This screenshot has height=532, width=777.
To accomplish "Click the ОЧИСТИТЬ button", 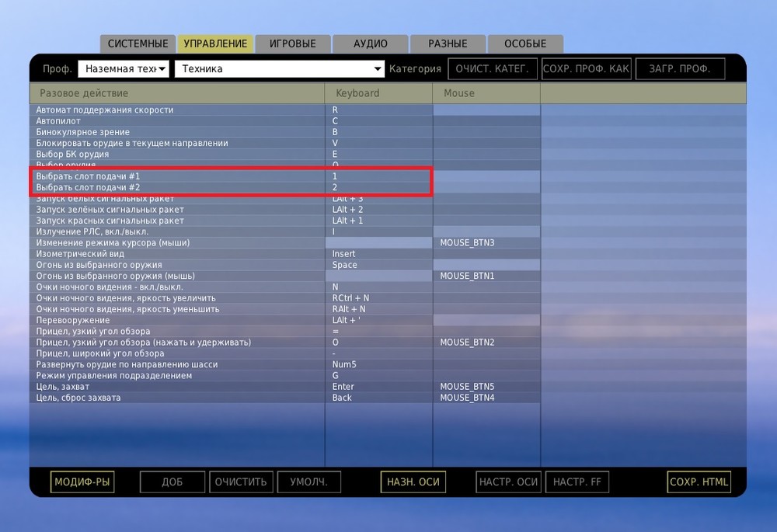I will (x=241, y=482).
